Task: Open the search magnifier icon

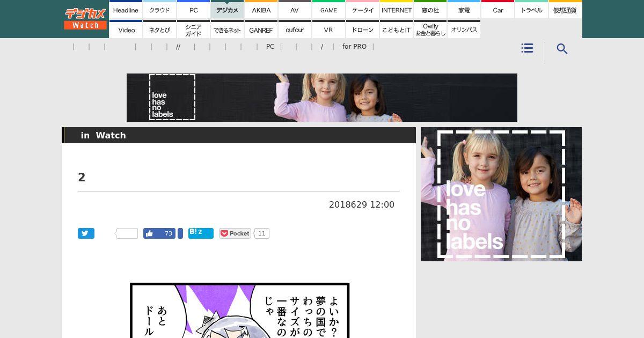Action: click(562, 49)
